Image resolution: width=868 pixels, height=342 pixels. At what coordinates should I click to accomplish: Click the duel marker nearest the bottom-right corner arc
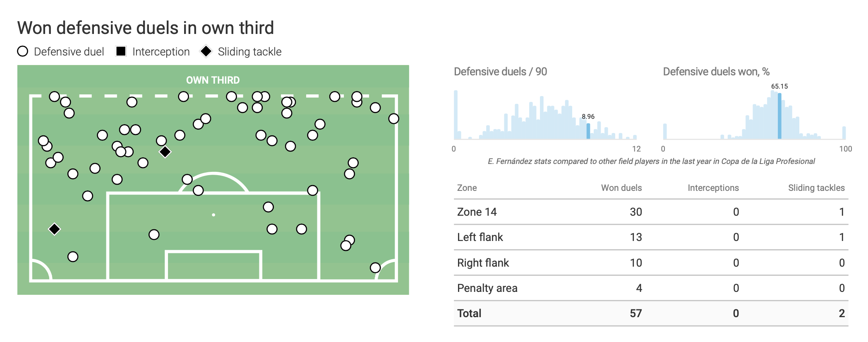click(375, 267)
